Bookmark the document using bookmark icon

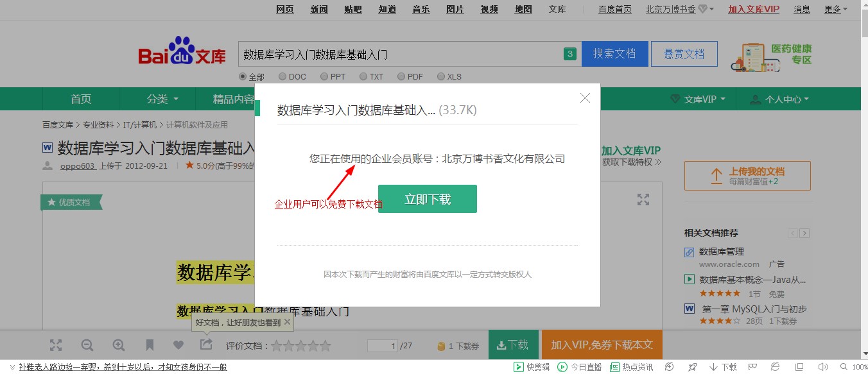pos(150,345)
